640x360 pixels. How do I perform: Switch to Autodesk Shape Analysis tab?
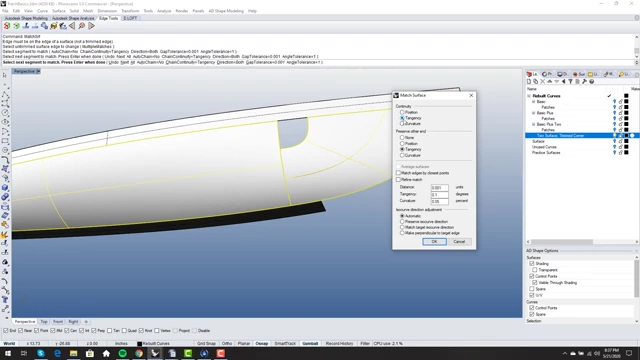pyautogui.click(x=73, y=18)
